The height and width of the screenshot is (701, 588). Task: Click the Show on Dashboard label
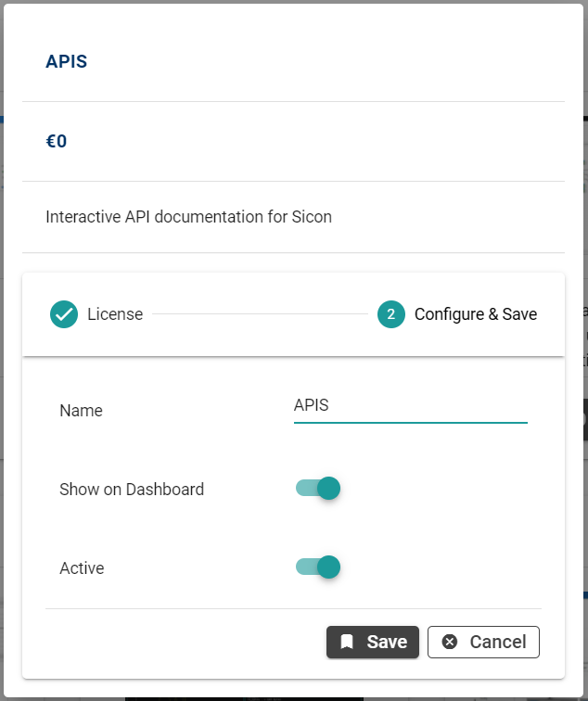point(131,489)
